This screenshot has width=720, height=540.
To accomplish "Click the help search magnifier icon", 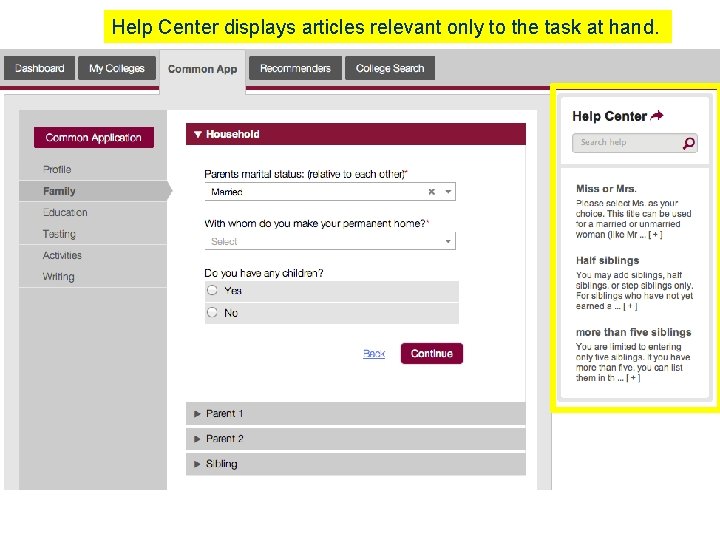I will click(689, 143).
